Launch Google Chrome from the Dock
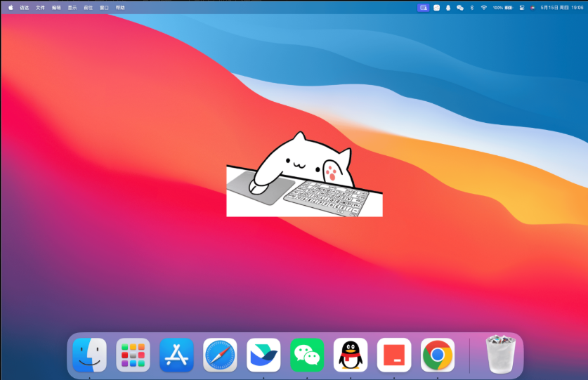The height and width of the screenshot is (380, 588). click(x=438, y=355)
